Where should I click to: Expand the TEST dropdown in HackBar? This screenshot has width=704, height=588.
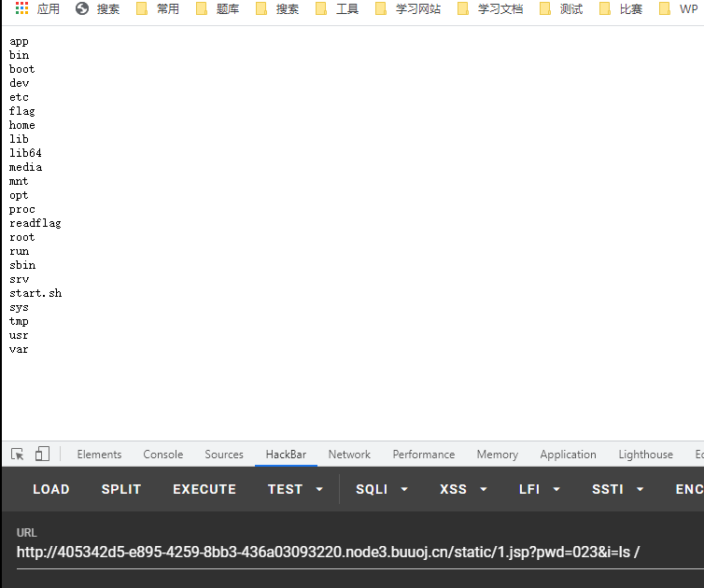click(295, 489)
